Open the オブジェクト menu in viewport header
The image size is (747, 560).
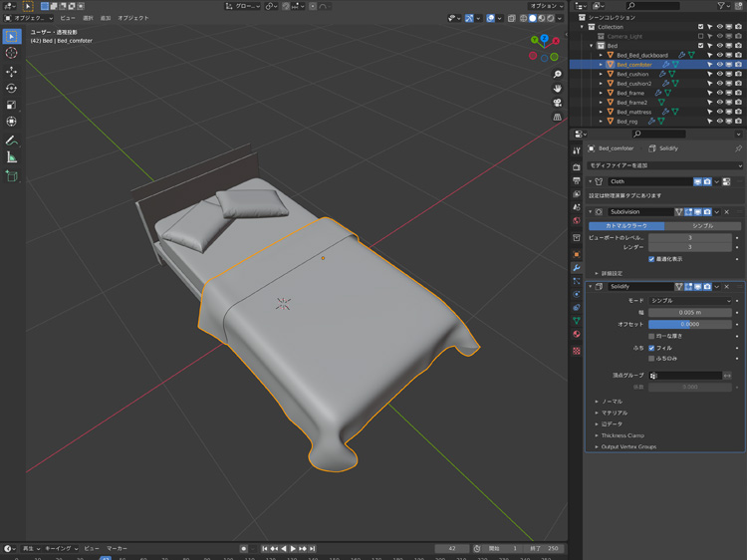132,18
